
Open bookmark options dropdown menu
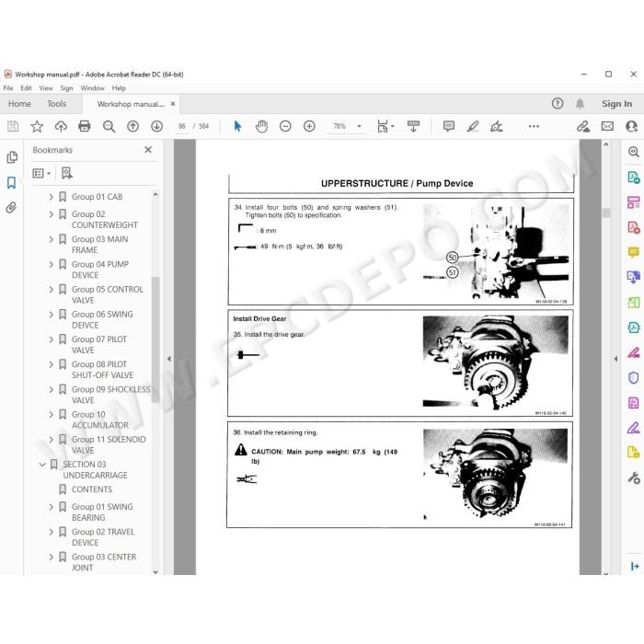click(41, 173)
